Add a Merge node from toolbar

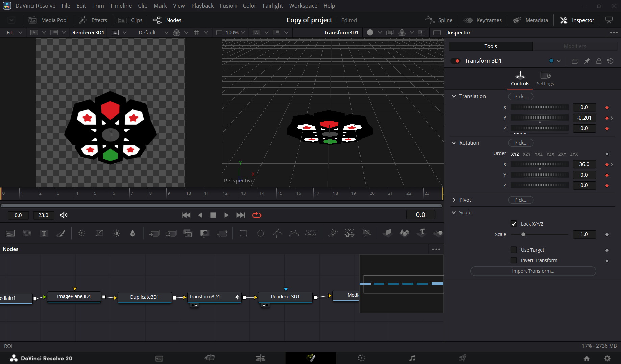tap(154, 233)
